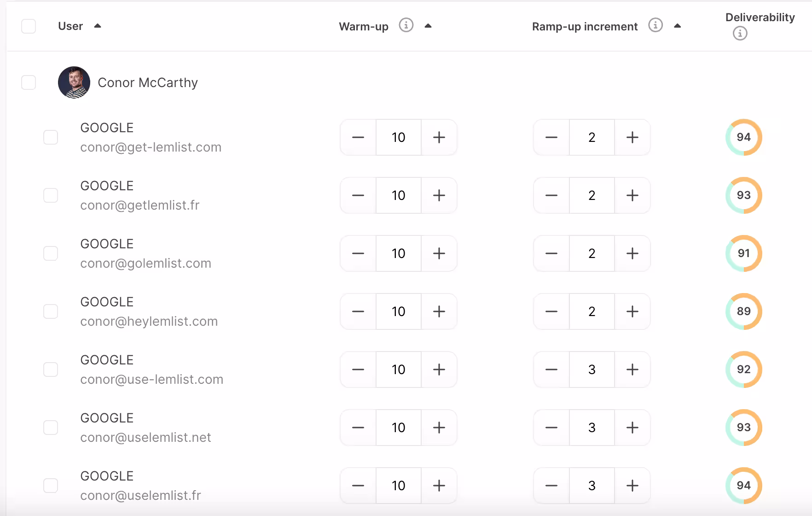
Task: Click Conor McCarthy's avatar photo
Action: point(74,82)
